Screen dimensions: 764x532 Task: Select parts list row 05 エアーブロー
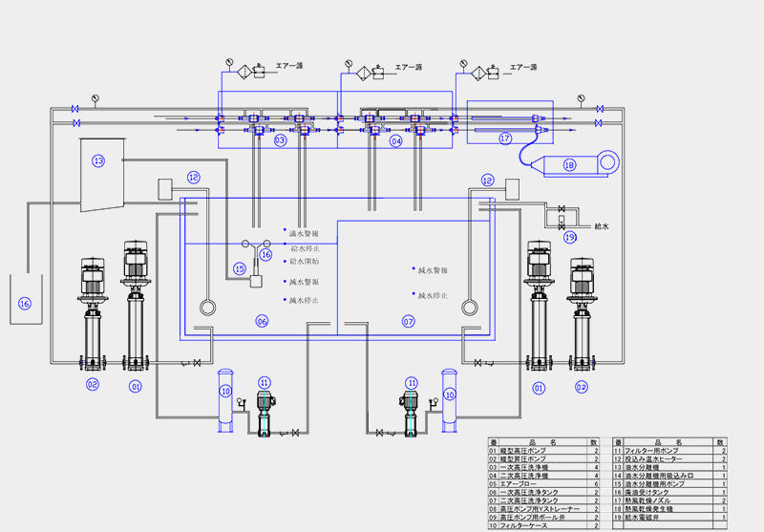[543, 484]
